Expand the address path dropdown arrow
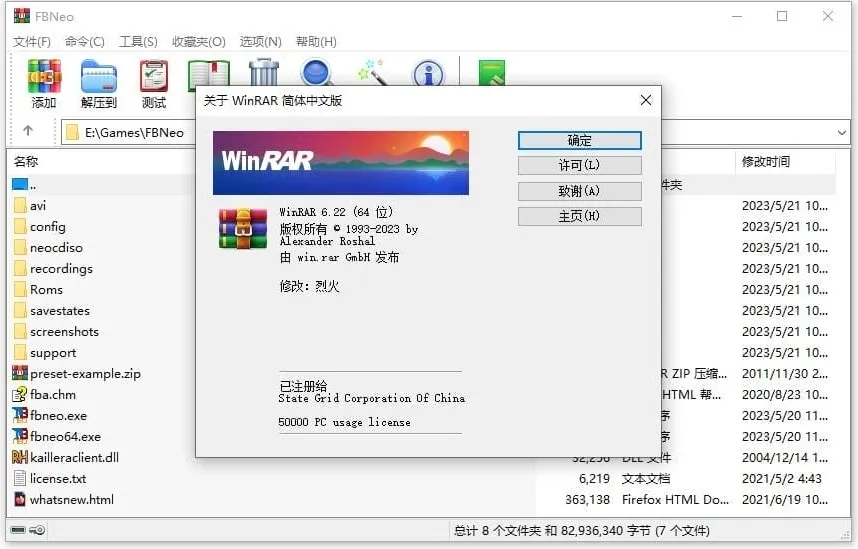Viewport: 858px width, 549px height. tap(842, 132)
